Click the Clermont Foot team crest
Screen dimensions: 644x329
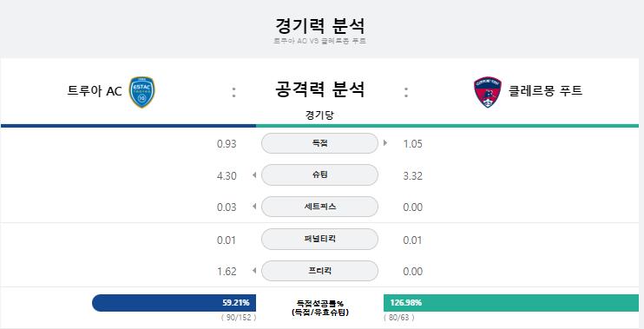coord(488,92)
